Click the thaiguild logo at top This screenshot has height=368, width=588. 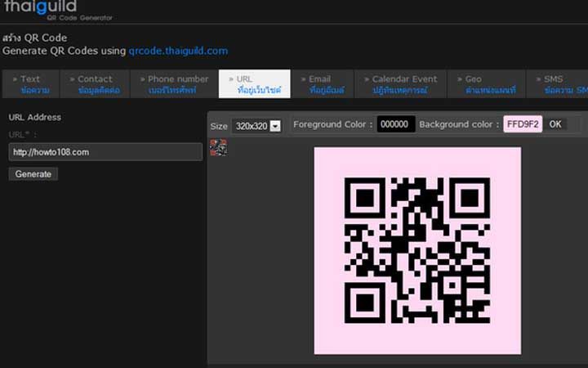tap(42, 8)
